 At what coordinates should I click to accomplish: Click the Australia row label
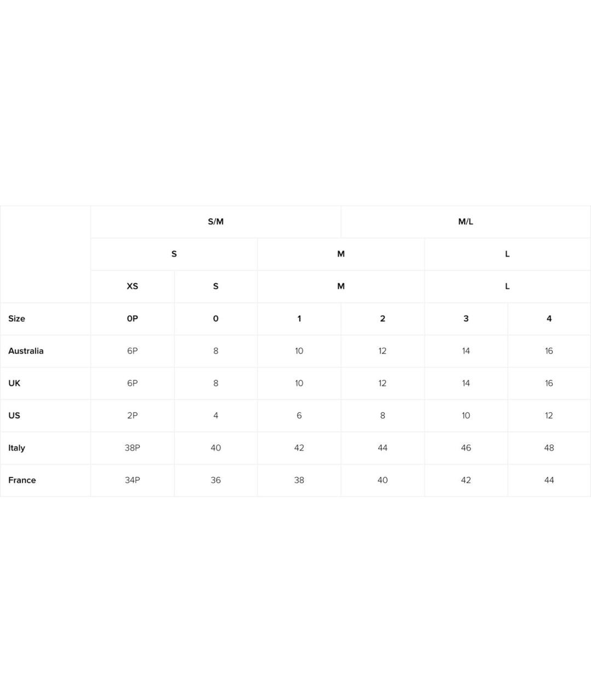tap(26, 351)
